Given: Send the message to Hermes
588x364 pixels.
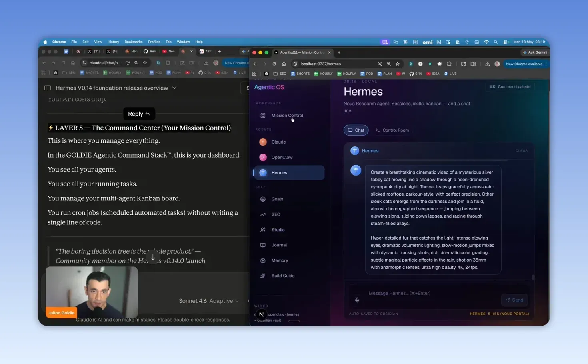Looking at the screenshot, I should click(x=514, y=300).
